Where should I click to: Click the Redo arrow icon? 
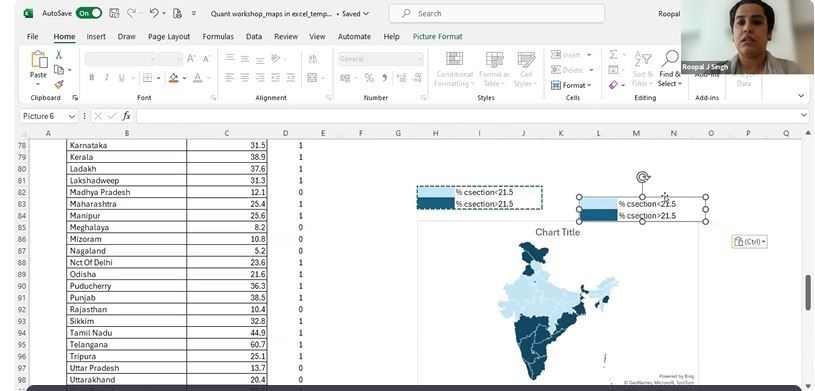(131, 14)
